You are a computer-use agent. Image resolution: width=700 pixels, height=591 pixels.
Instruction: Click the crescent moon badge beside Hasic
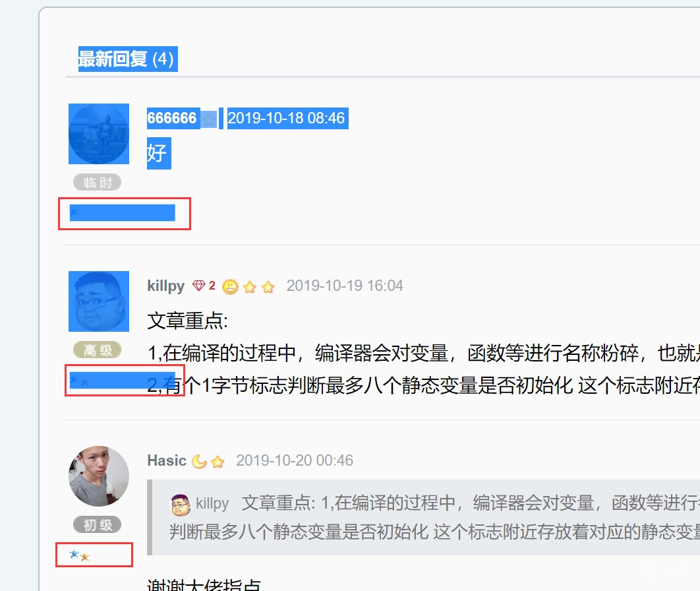click(199, 461)
